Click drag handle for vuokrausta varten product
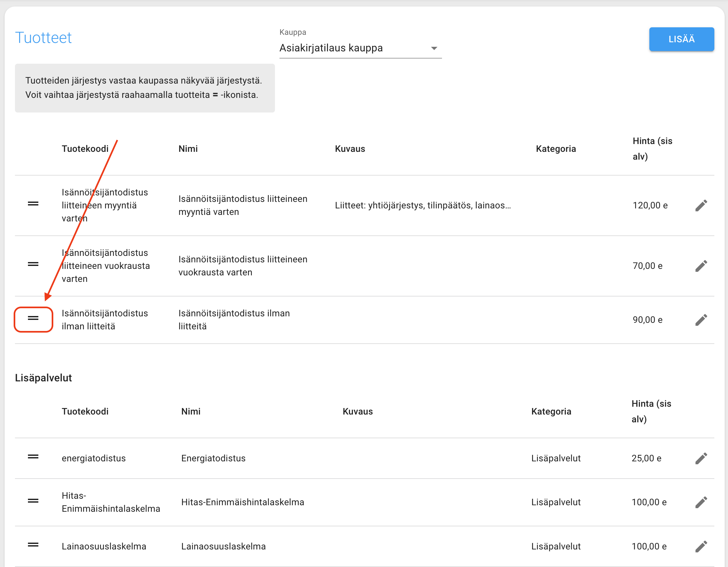 [x=33, y=264]
